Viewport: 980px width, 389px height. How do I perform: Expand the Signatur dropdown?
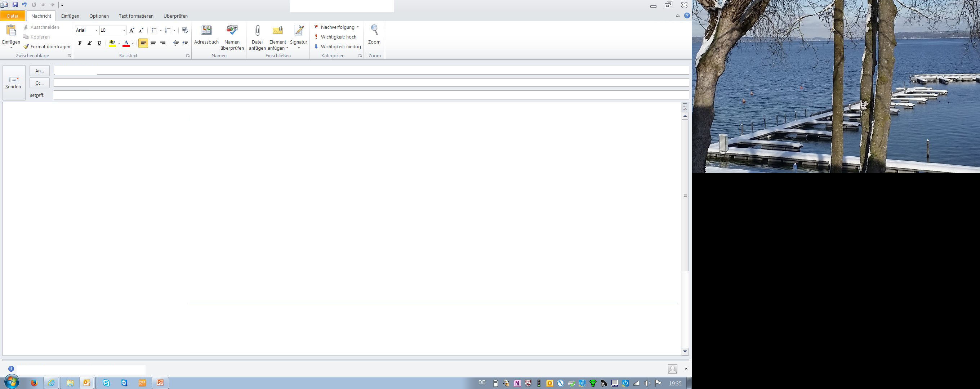click(x=299, y=48)
